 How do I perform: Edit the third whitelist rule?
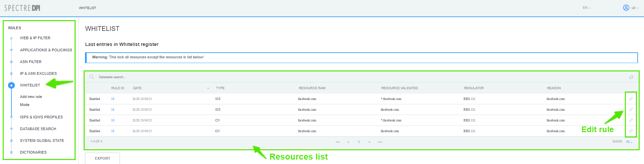point(631,120)
